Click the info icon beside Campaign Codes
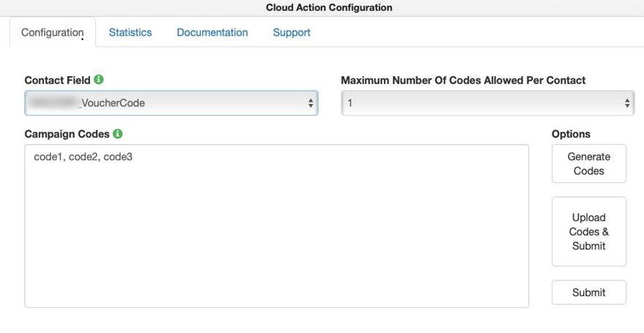 [x=117, y=134]
